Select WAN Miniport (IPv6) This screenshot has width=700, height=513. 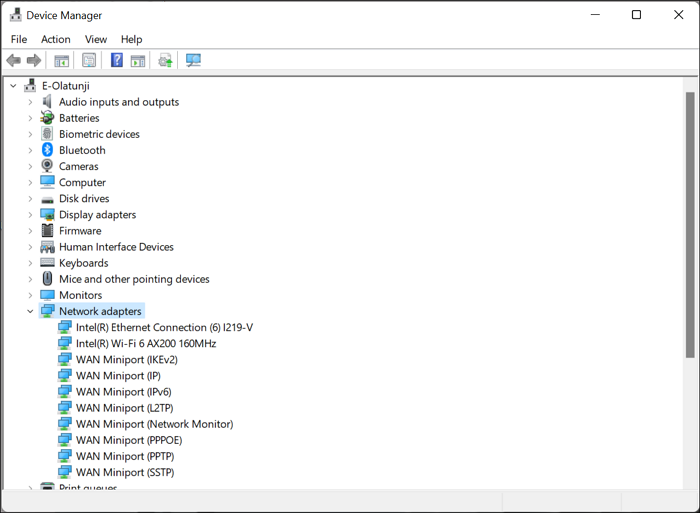coord(124,392)
